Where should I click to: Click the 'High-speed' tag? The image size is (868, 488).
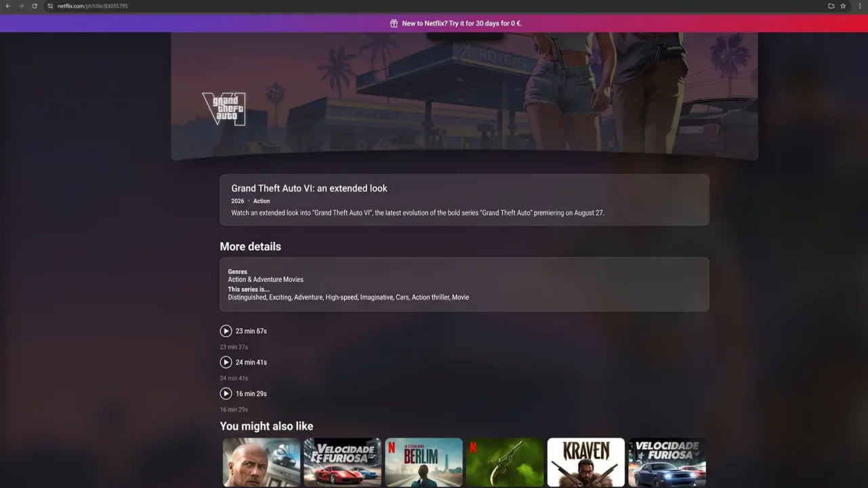(342, 298)
